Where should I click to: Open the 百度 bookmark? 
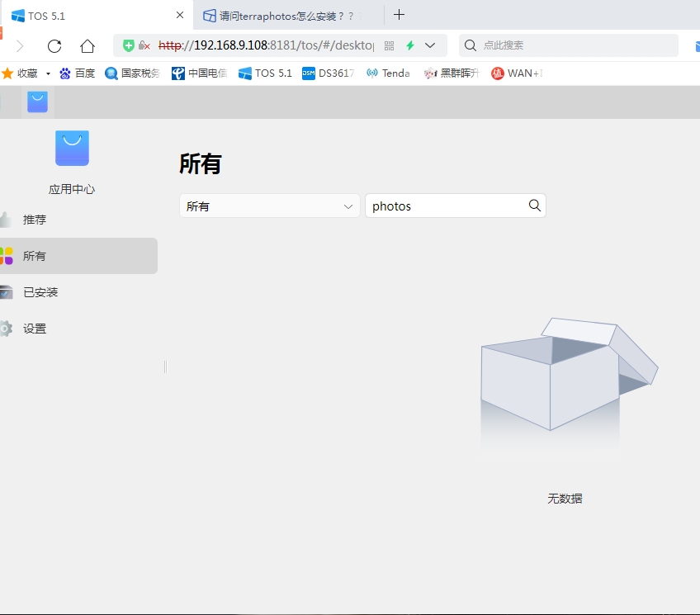[78, 73]
